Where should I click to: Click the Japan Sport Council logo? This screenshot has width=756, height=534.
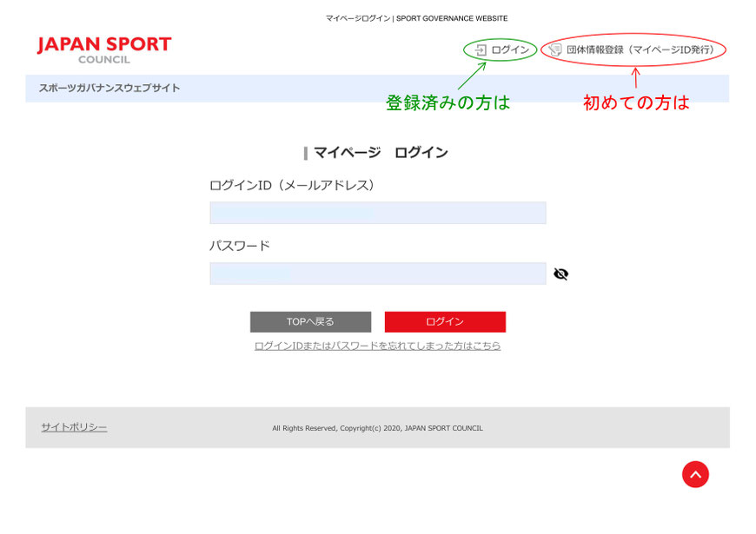104,50
